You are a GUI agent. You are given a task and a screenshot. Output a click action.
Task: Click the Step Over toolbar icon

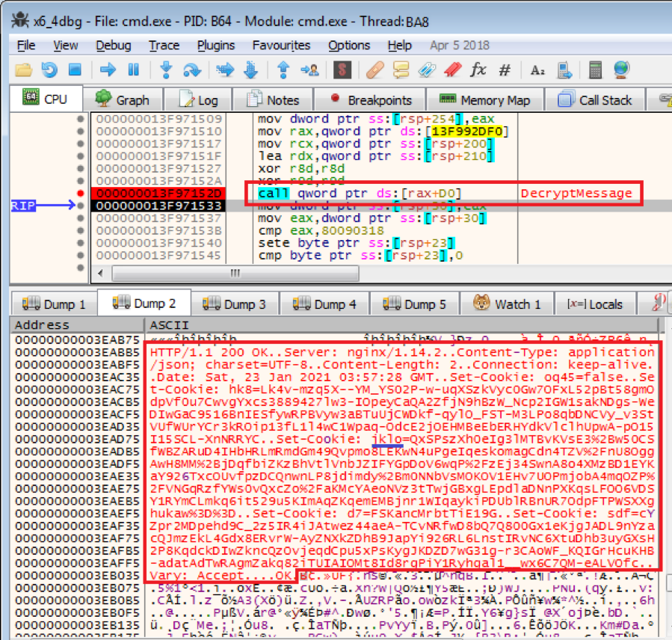[x=192, y=70]
